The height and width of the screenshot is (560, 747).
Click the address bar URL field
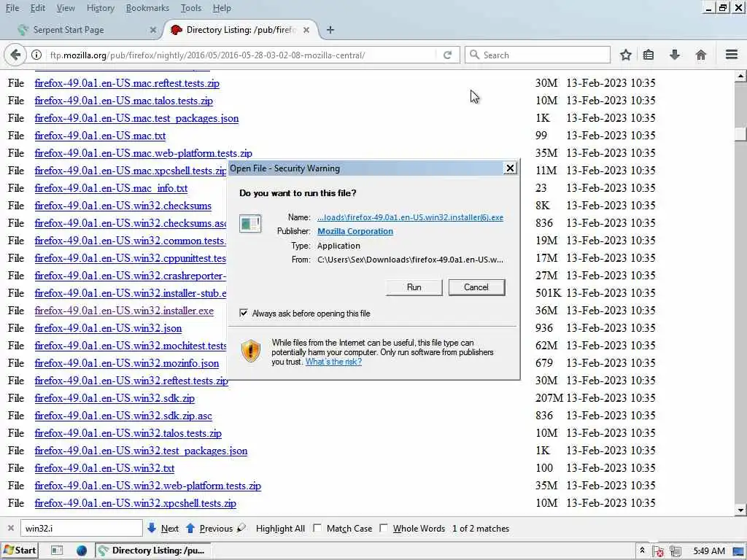[x=241, y=55]
